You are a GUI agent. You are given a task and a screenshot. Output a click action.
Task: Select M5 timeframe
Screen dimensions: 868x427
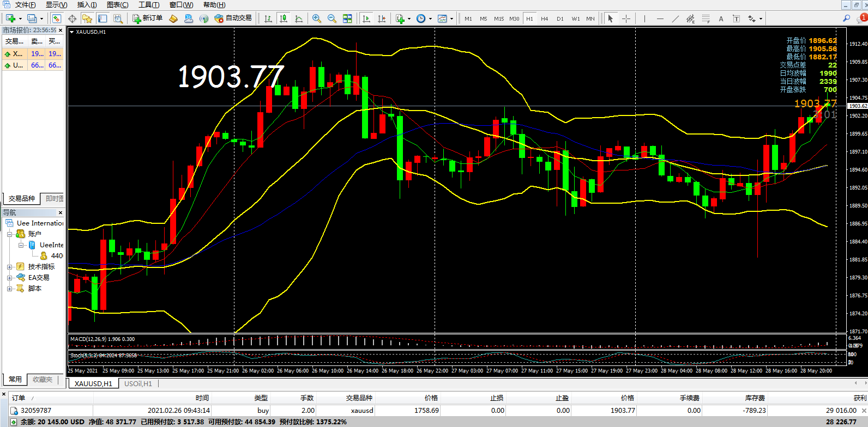coord(484,19)
